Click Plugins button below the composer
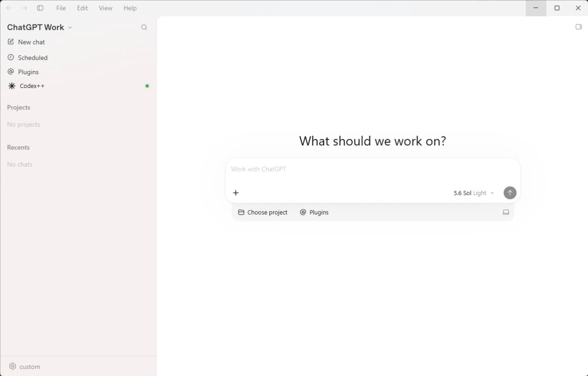Screen dimensions: 588x376 314,212
